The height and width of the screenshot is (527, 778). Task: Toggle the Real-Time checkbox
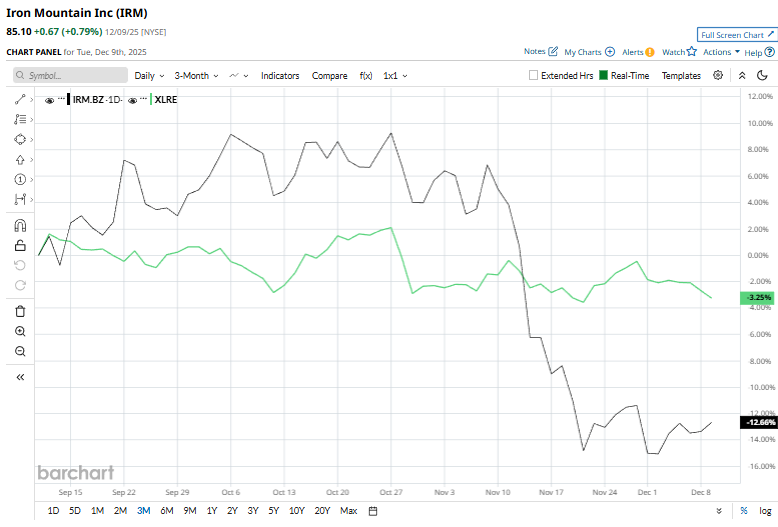[x=603, y=75]
